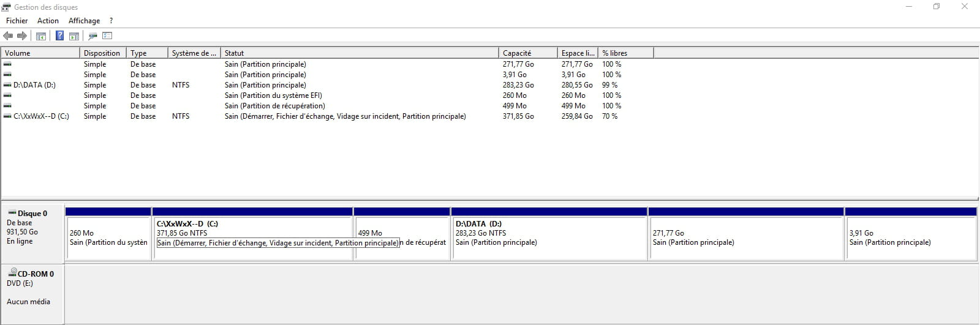The image size is (980, 325).
Task: Open the Action menu
Action: 48,21
